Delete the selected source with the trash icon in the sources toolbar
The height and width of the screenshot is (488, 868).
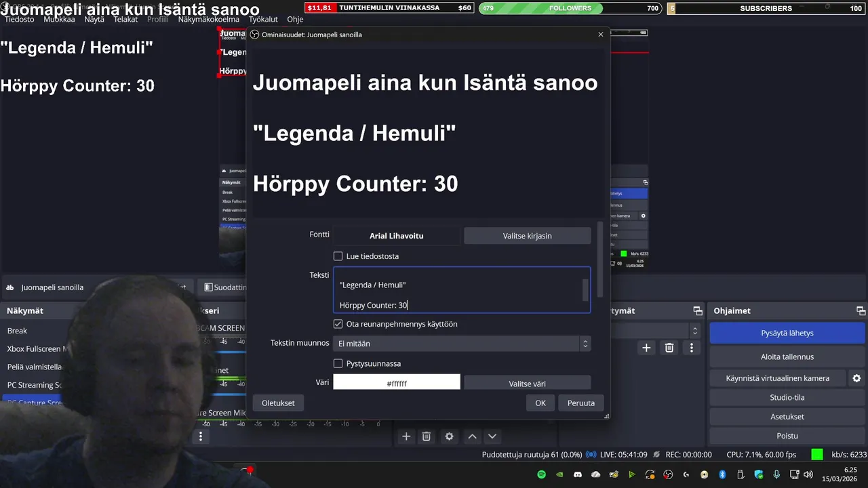[x=427, y=436]
